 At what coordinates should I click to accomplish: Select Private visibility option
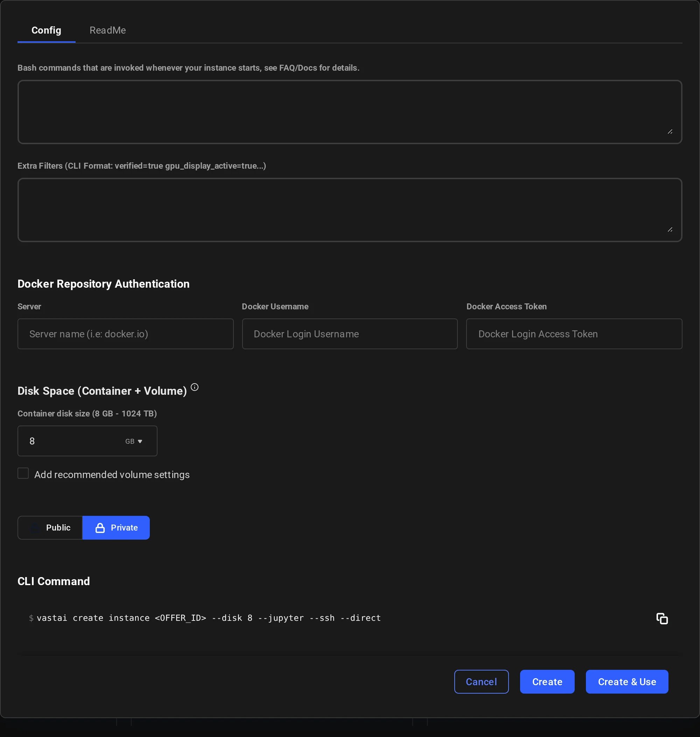(x=116, y=527)
